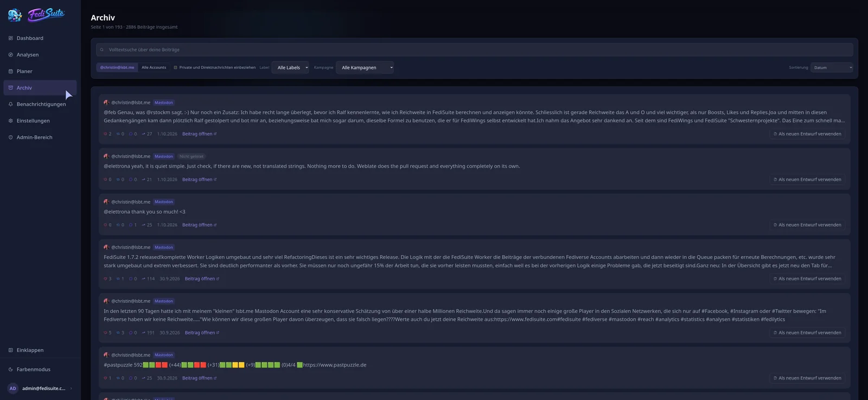Toggle 'Private und Direktnachrichten einbeziehen' checkbox

tap(176, 68)
